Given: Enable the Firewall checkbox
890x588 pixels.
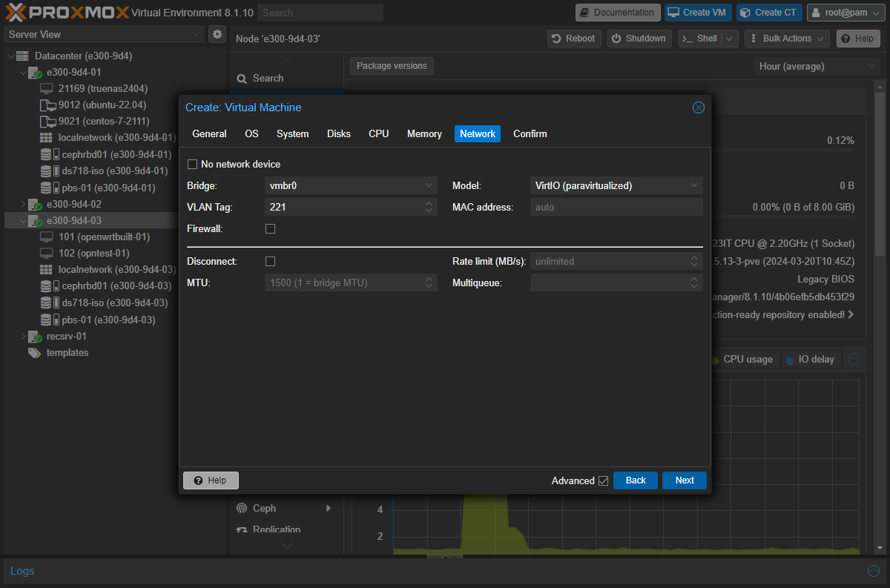Looking at the screenshot, I should [270, 229].
